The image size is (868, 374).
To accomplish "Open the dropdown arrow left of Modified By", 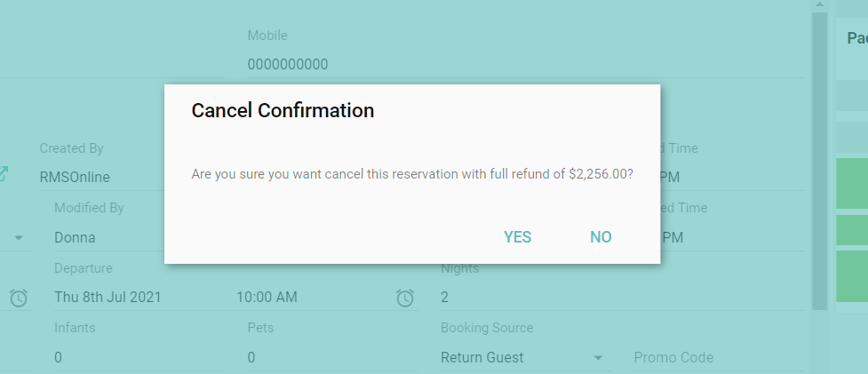I will pyautogui.click(x=19, y=238).
